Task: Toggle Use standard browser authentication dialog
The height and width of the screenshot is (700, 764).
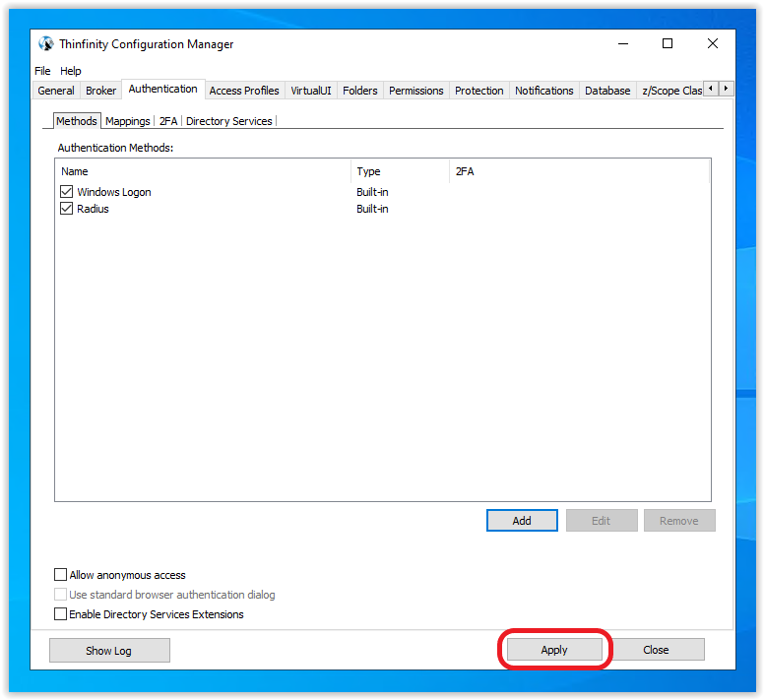Action: tap(60, 595)
